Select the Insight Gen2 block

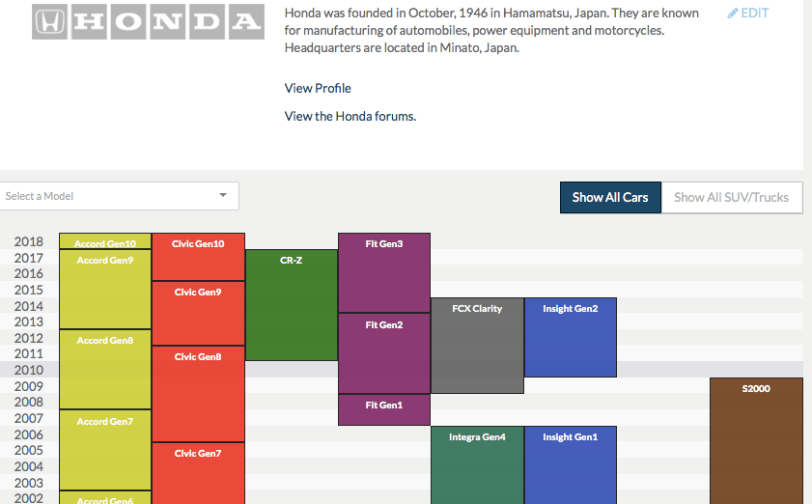click(570, 337)
